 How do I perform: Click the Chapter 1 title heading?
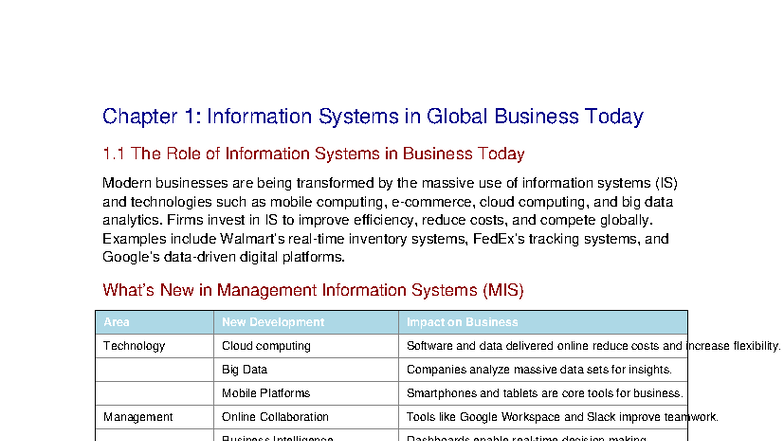tap(372, 116)
